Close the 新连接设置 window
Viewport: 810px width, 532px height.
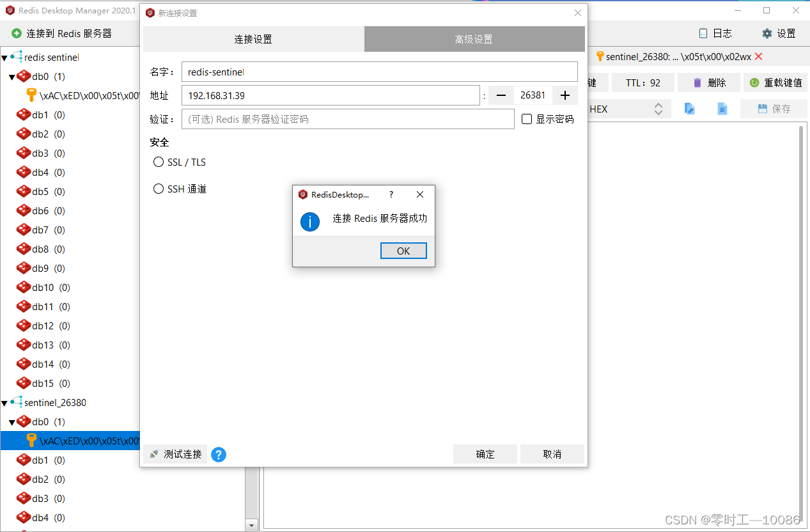pyautogui.click(x=578, y=13)
